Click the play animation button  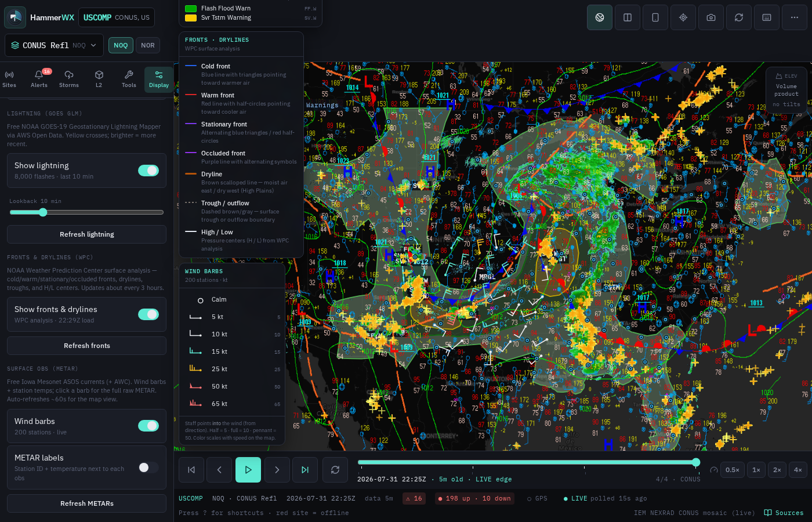coord(248,470)
